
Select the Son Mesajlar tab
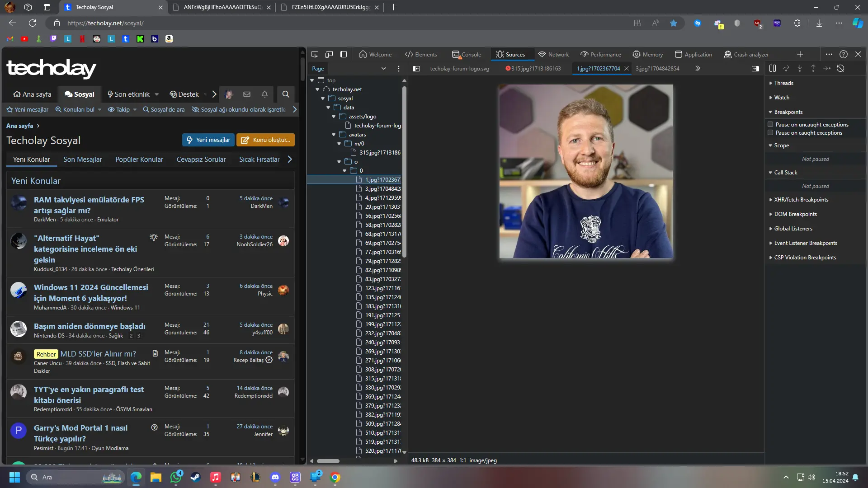tap(83, 160)
